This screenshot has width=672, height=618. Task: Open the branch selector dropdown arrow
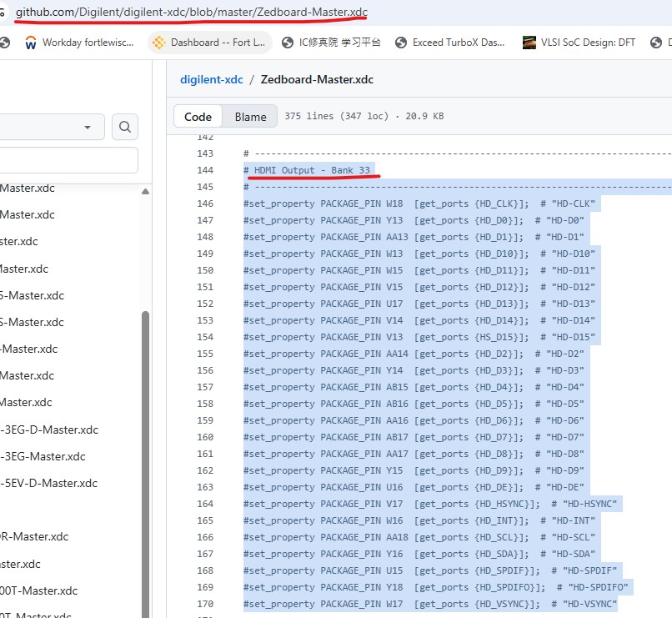tap(88, 127)
